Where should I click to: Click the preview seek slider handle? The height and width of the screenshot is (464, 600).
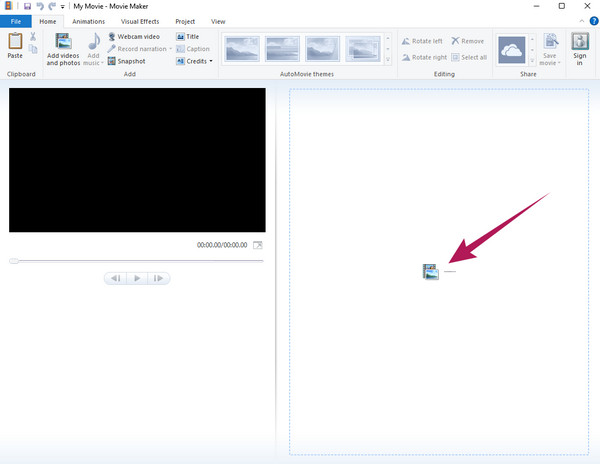tap(14, 261)
